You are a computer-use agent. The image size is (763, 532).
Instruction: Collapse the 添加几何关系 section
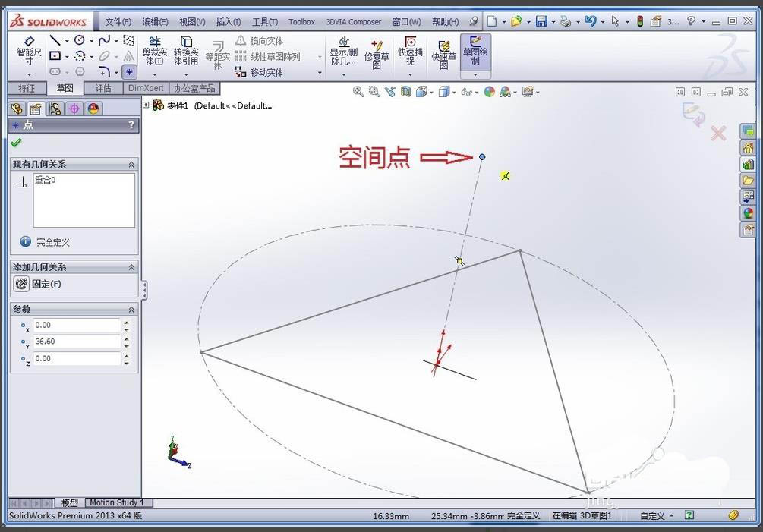pos(131,267)
